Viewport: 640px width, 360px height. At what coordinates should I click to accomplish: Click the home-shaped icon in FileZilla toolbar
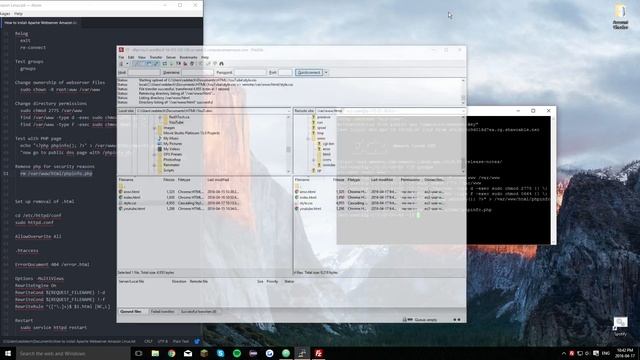point(222,64)
